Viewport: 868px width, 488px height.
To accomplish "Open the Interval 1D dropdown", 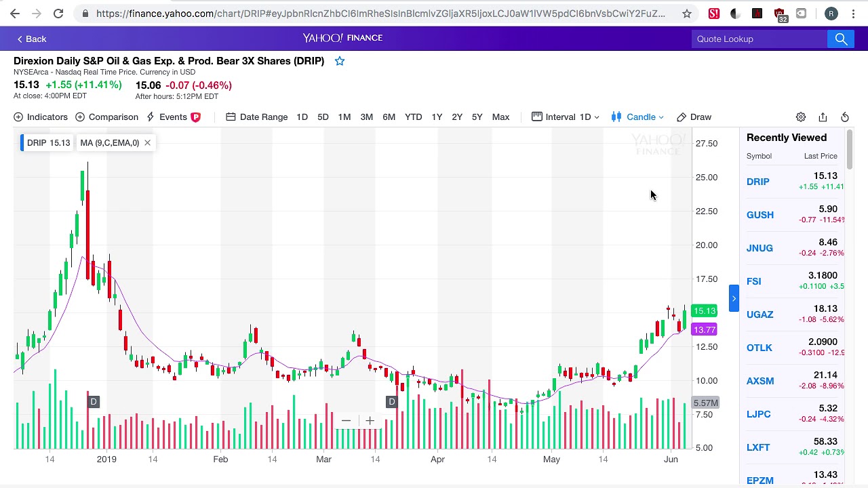I will 566,117.
